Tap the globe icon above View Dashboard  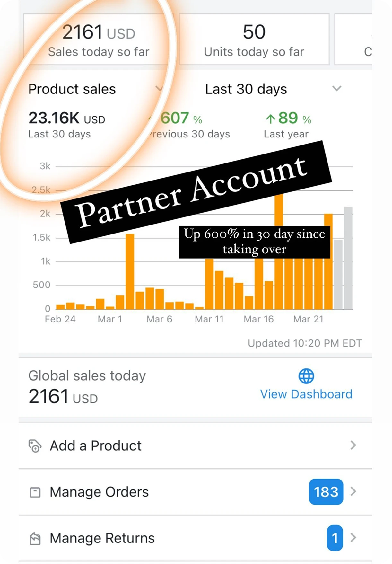tap(306, 376)
